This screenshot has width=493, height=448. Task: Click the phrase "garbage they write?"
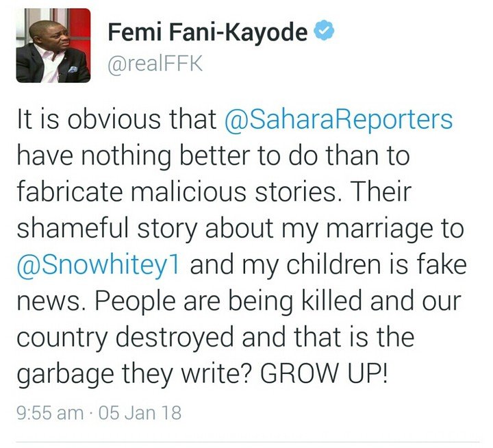point(134,375)
